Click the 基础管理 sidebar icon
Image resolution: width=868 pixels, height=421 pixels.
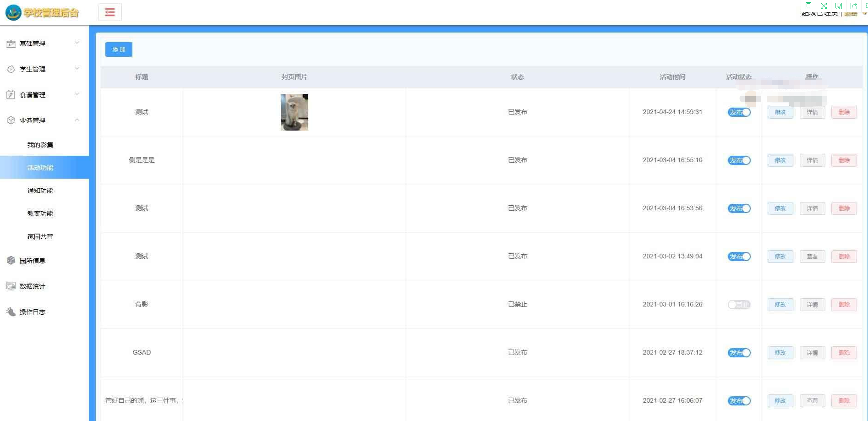[11, 44]
